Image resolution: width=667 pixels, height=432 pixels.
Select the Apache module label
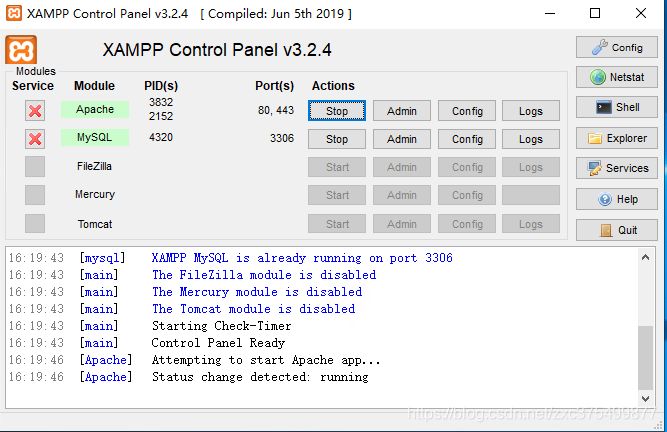[x=95, y=109]
